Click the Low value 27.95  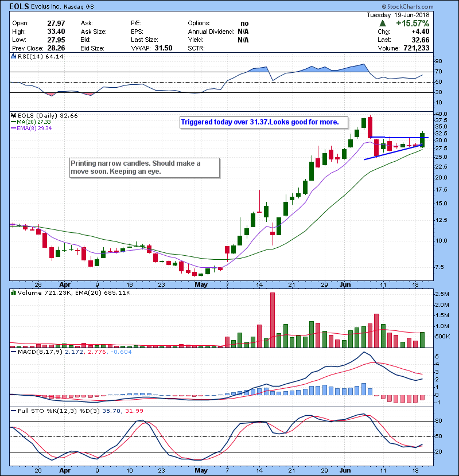tap(56, 40)
